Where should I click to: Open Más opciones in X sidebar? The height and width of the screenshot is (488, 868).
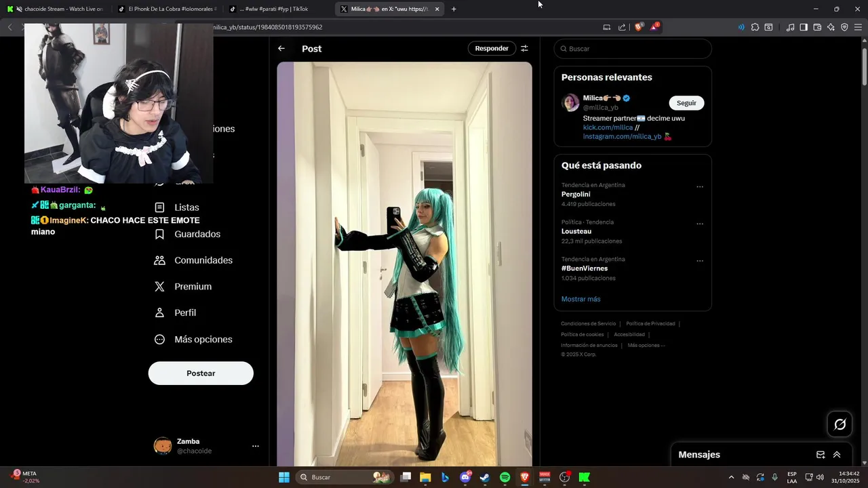194,340
